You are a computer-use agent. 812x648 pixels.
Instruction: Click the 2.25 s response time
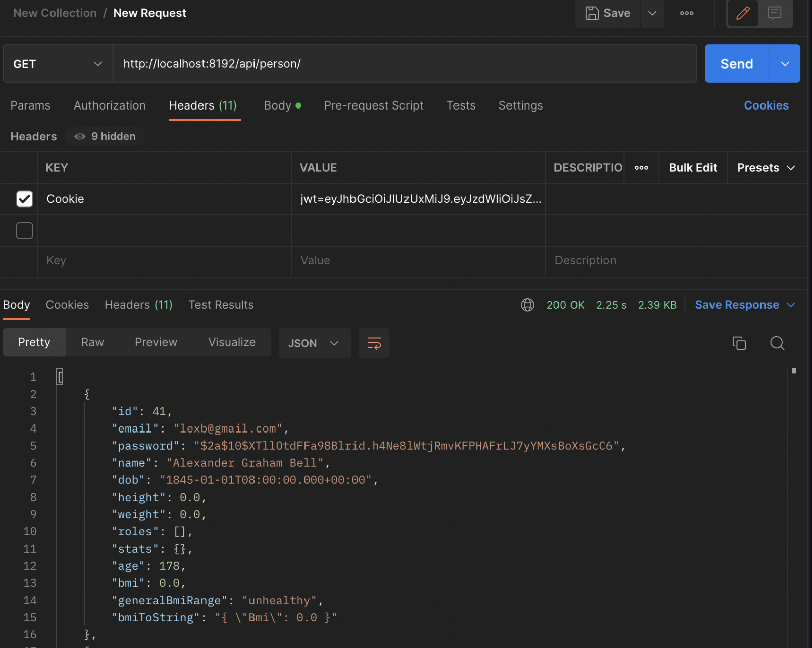tap(611, 305)
